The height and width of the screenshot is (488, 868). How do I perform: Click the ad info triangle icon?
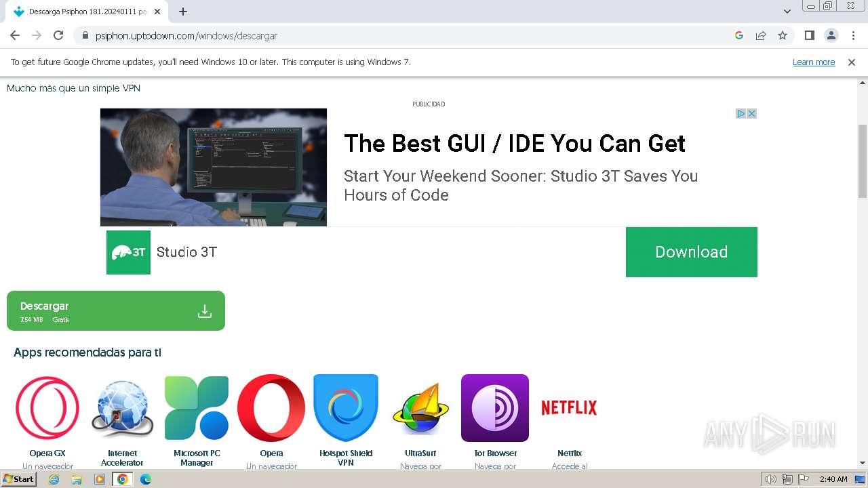tap(741, 113)
